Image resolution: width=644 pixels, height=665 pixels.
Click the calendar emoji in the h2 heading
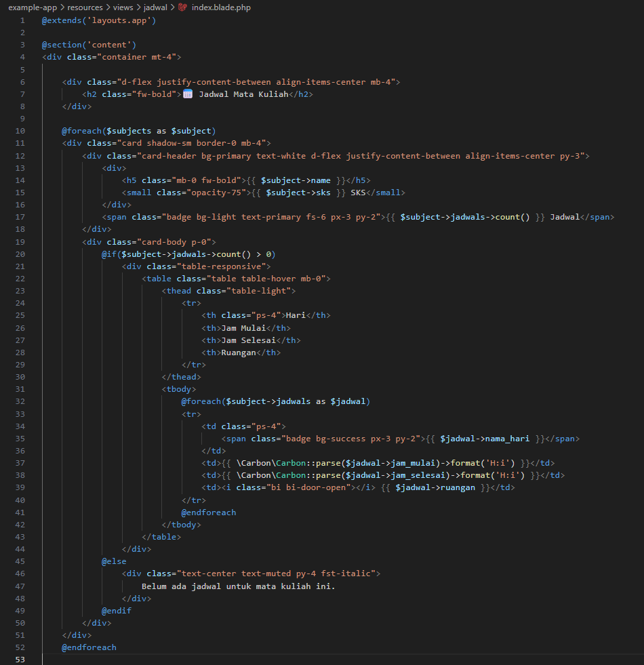188,94
